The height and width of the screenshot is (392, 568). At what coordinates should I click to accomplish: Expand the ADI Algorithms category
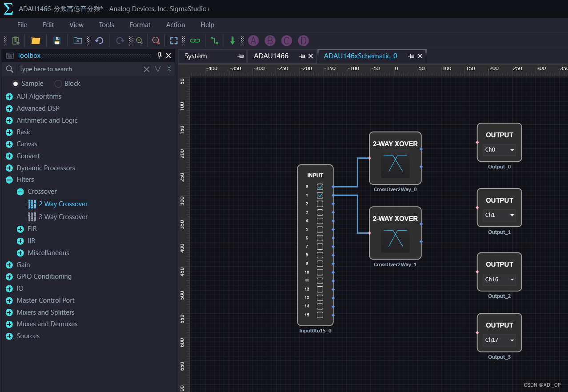(x=9, y=96)
